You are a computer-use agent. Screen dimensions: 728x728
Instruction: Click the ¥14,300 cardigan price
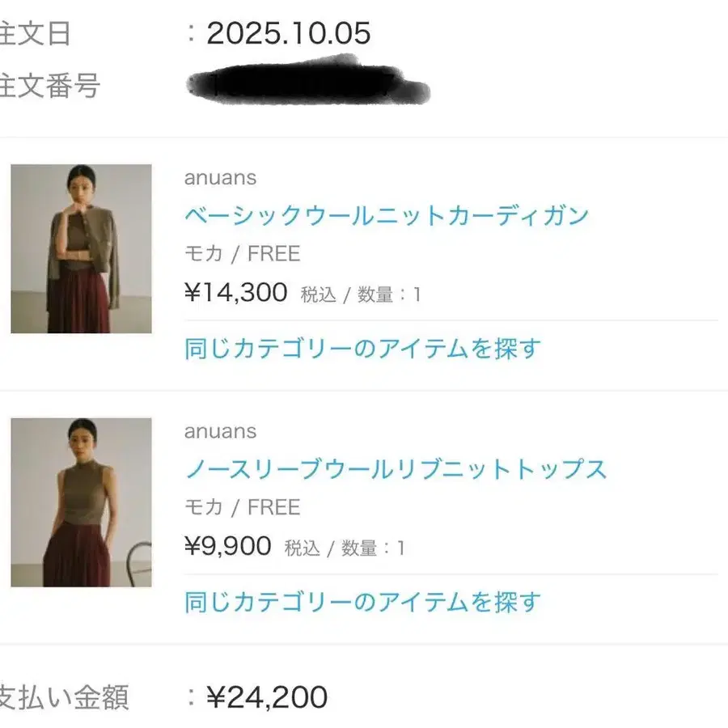tap(236, 293)
